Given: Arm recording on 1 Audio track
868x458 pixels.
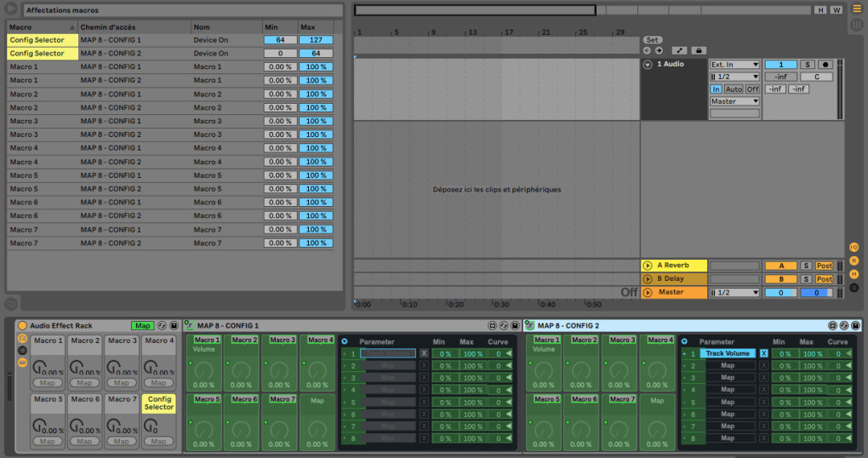Looking at the screenshot, I should pos(825,65).
